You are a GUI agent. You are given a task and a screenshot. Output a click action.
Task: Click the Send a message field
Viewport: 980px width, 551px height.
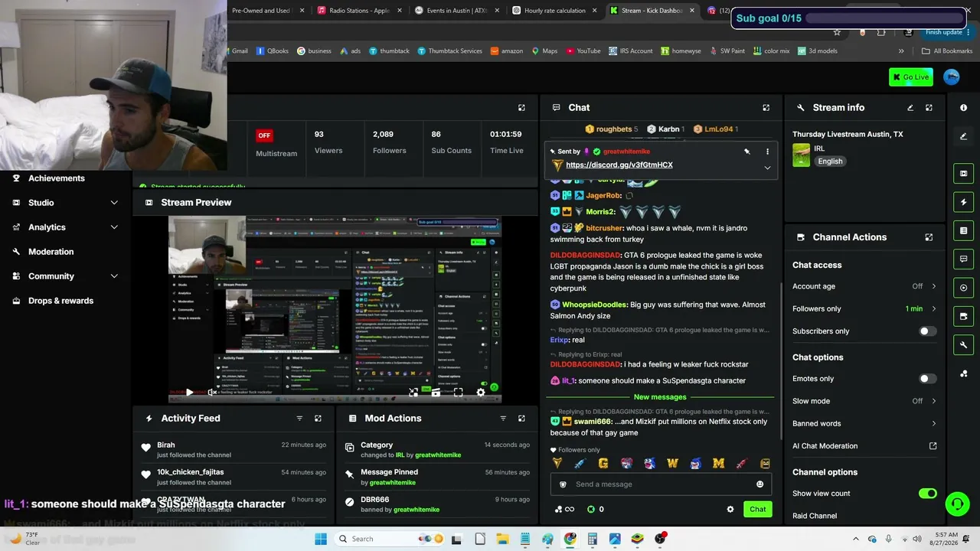(660, 484)
